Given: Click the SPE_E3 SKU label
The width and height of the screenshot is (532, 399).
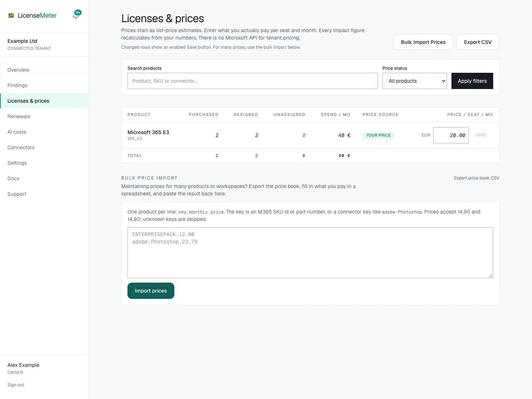Looking at the screenshot, I should point(135,139).
